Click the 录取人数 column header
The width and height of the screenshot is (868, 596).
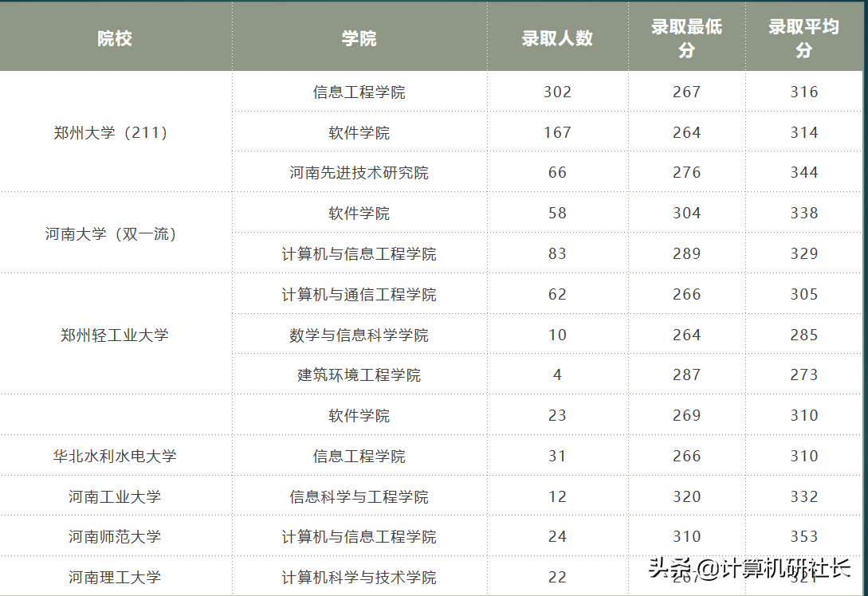pyautogui.click(x=557, y=37)
